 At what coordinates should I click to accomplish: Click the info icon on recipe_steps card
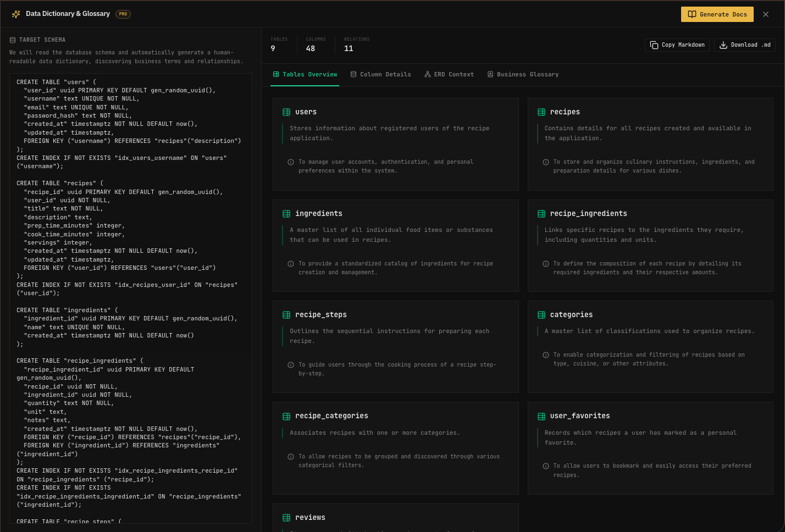click(x=291, y=364)
